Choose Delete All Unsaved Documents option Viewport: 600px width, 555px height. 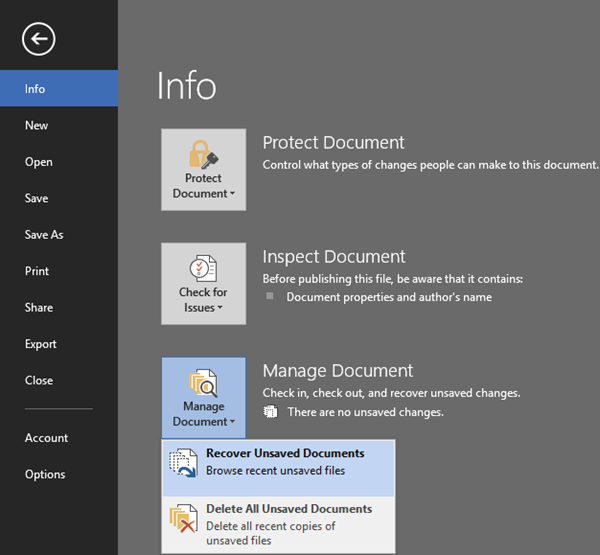coord(288,517)
